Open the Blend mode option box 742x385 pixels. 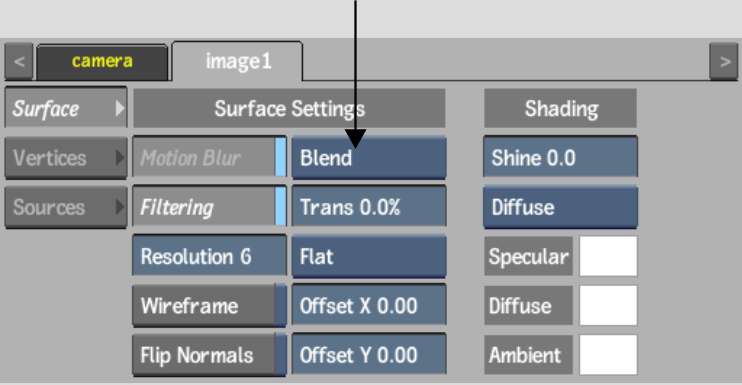click(x=369, y=158)
